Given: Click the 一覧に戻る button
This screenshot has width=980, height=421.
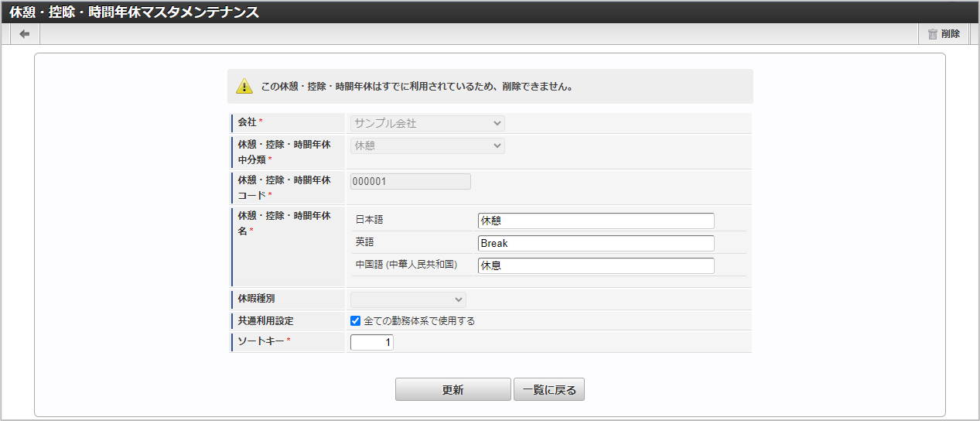Looking at the screenshot, I should tap(549, 390).
